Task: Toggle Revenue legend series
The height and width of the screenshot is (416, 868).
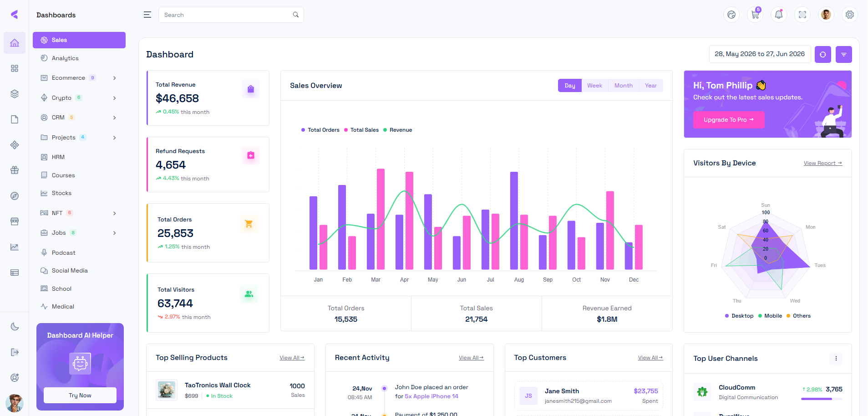Action: coord(398,130)
